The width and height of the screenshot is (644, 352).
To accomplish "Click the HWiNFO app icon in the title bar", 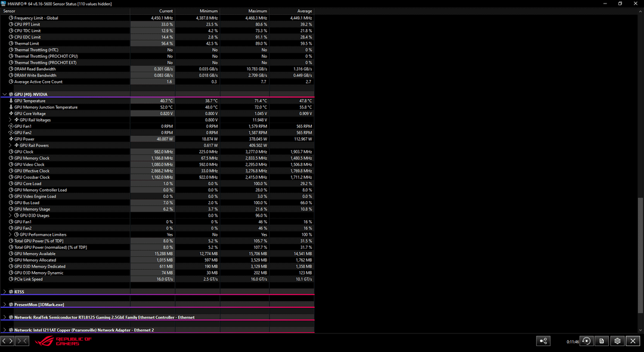I will 4,4.
